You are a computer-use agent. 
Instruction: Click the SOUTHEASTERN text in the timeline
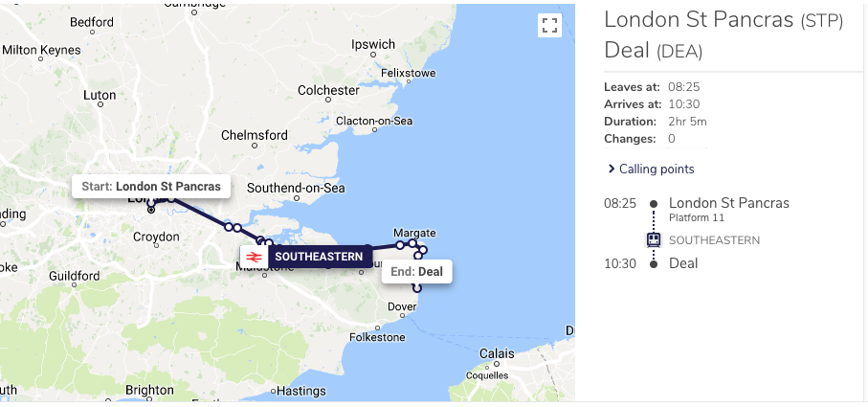coord(714,240)
